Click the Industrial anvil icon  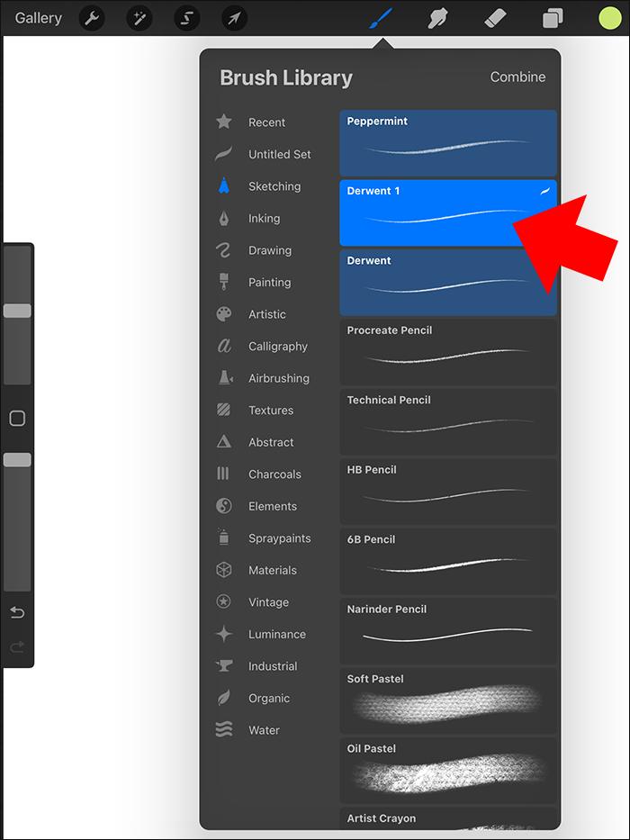[x=224, y=666]
